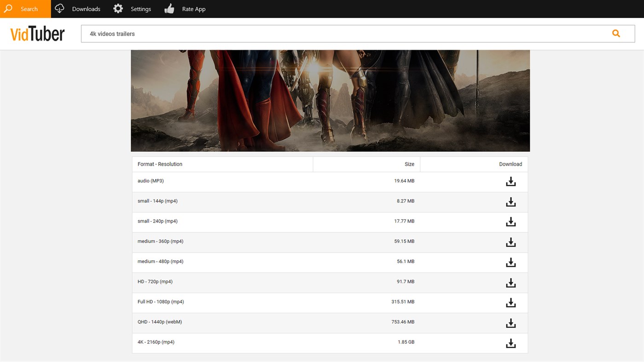Download the small 240p mp4 version
644x362 pixels.
(x=511, y=222)
